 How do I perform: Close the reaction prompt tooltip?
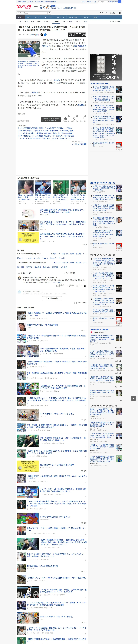click(x=60, y=118)
